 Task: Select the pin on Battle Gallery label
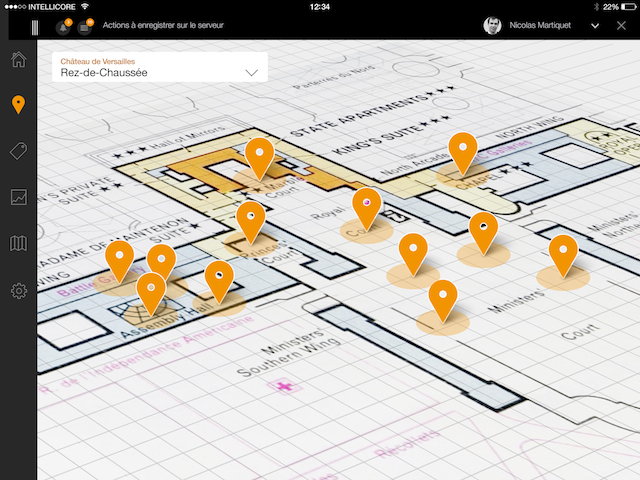pos(119,262)
